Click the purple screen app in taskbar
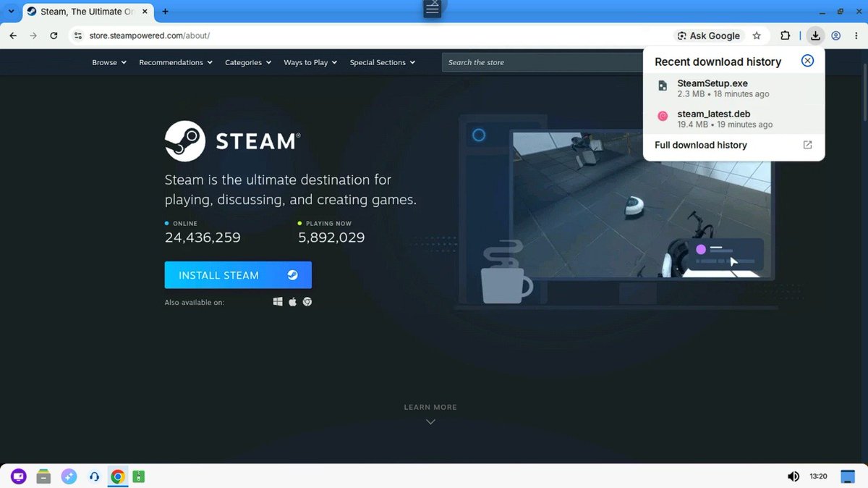868x488 pixels. click(19, 476)
